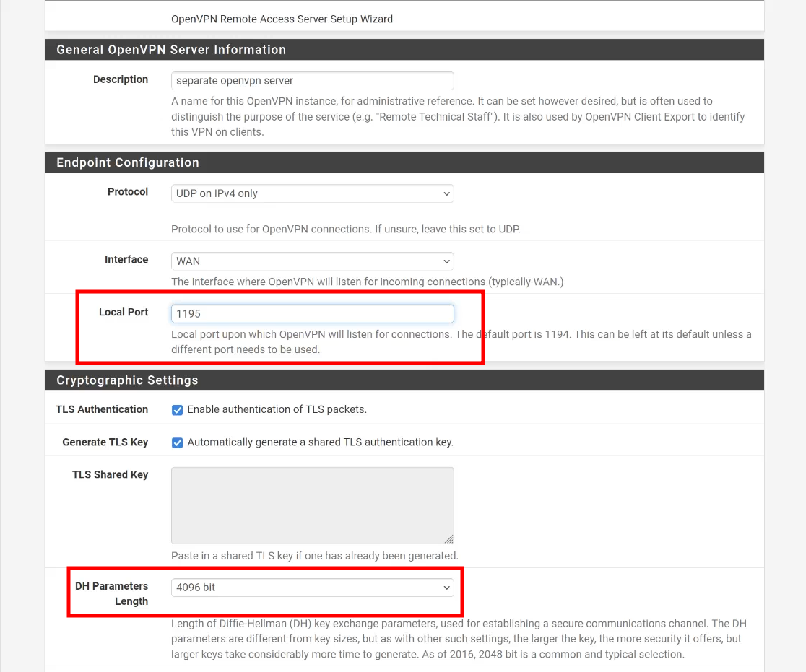Click the Local Port input field

point(312,314)
